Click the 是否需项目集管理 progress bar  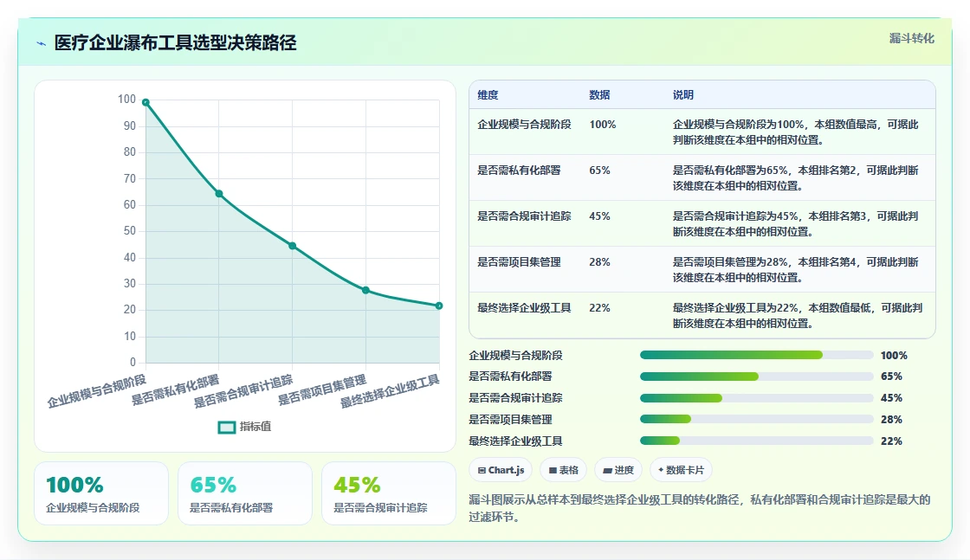click(757, 420)
